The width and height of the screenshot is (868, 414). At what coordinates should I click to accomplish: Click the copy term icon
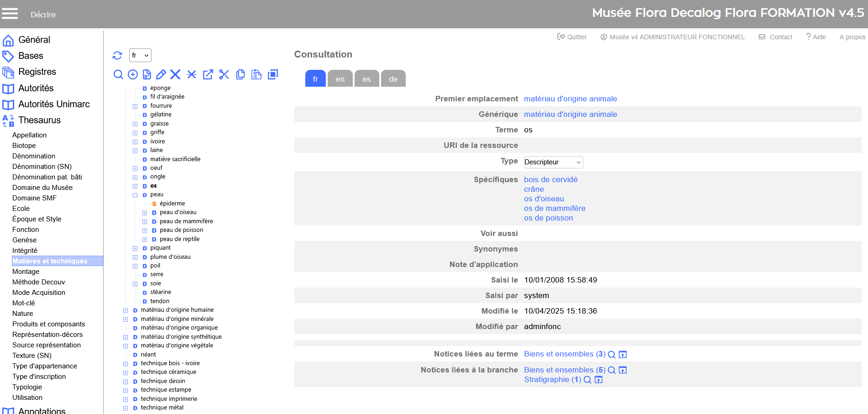point(241,74)
